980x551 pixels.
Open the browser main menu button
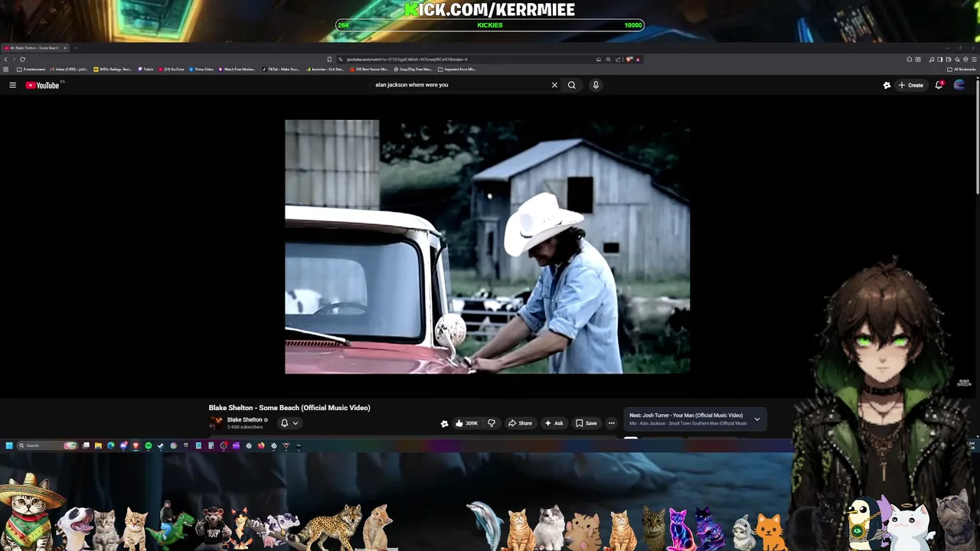click(x=974, y=59)
